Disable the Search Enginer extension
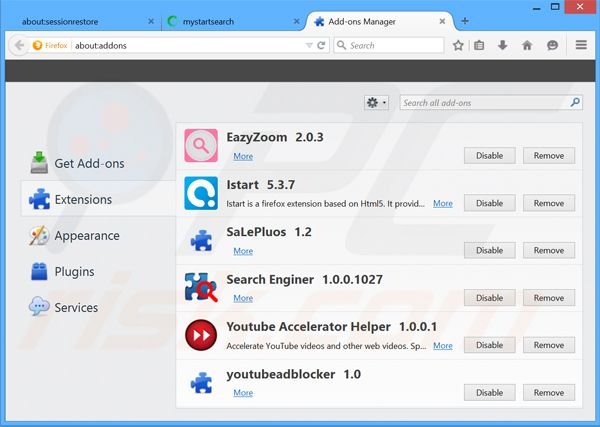600x427 pixels. click(x=490, y=298)
